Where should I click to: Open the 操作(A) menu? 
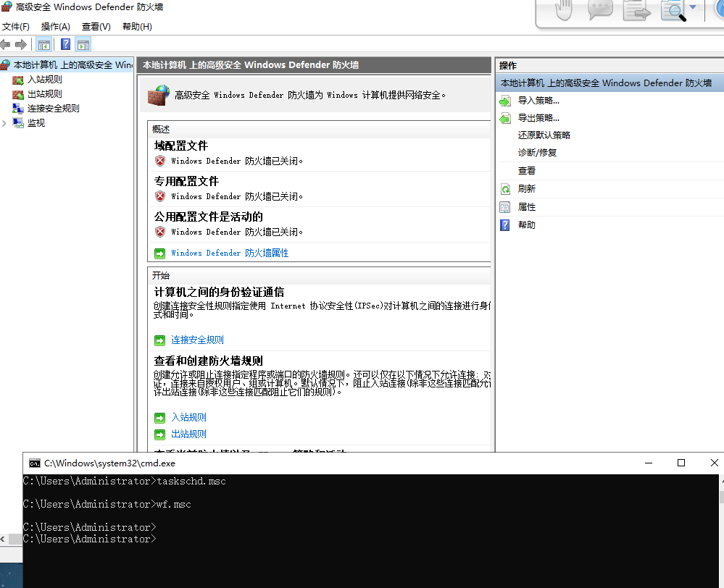55,27
